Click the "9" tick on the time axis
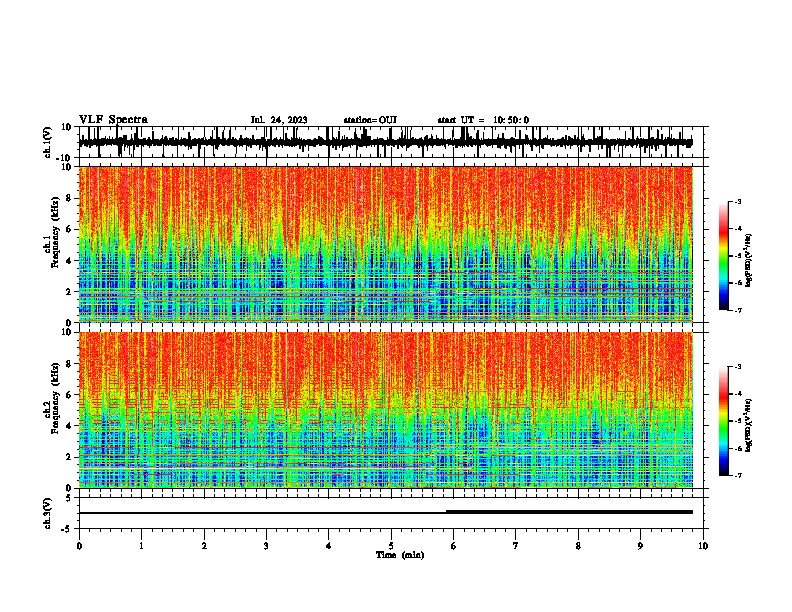 (x=640, y=546)
